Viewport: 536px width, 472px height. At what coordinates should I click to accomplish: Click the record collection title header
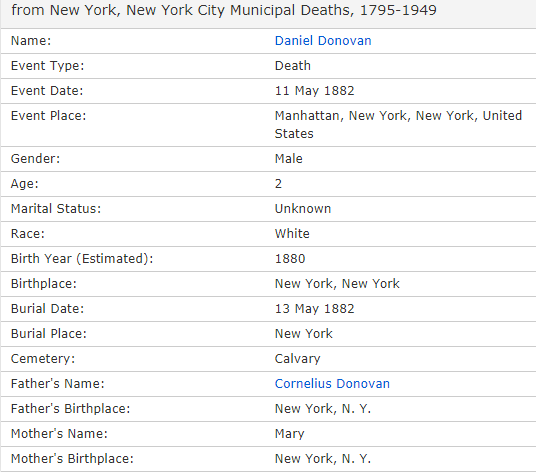click(x=224, y=10)
